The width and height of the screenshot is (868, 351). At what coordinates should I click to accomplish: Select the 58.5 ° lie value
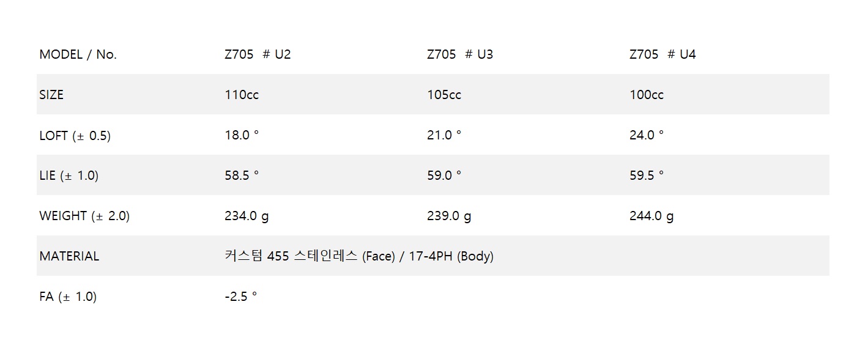242,175
